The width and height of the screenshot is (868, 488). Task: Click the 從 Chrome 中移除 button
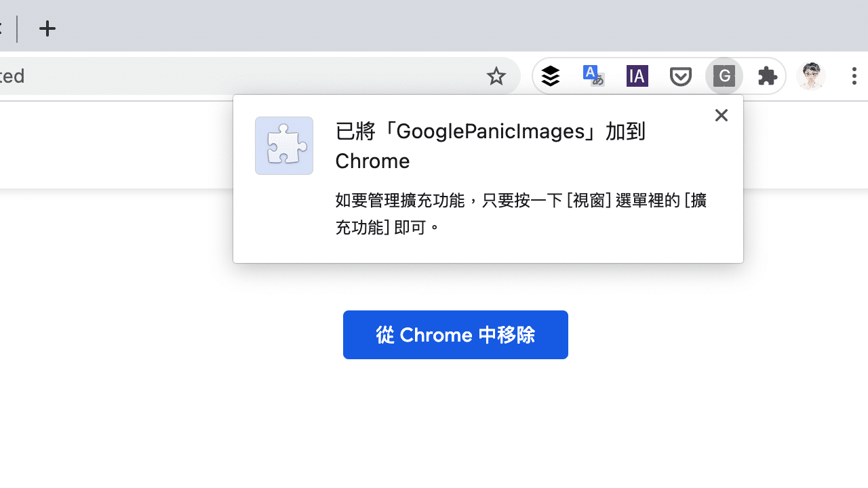coord(455,334)
